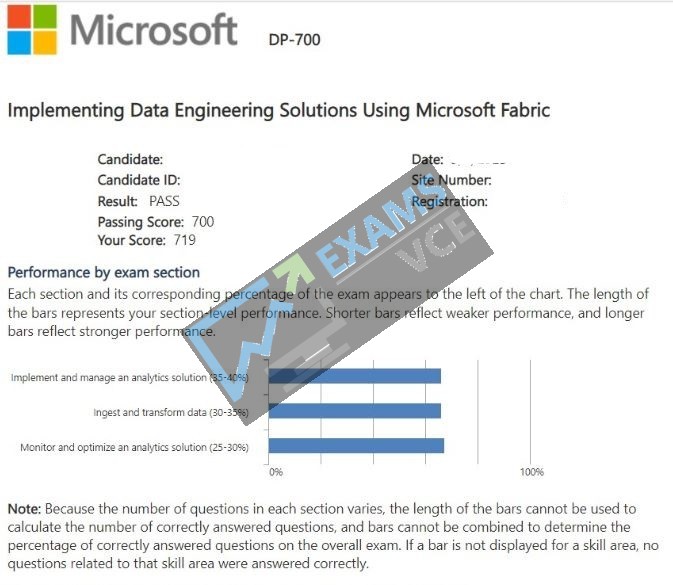This screenshot has height=585, width=673.
Task: Click the Candidate field label
Action: (130, 159)
